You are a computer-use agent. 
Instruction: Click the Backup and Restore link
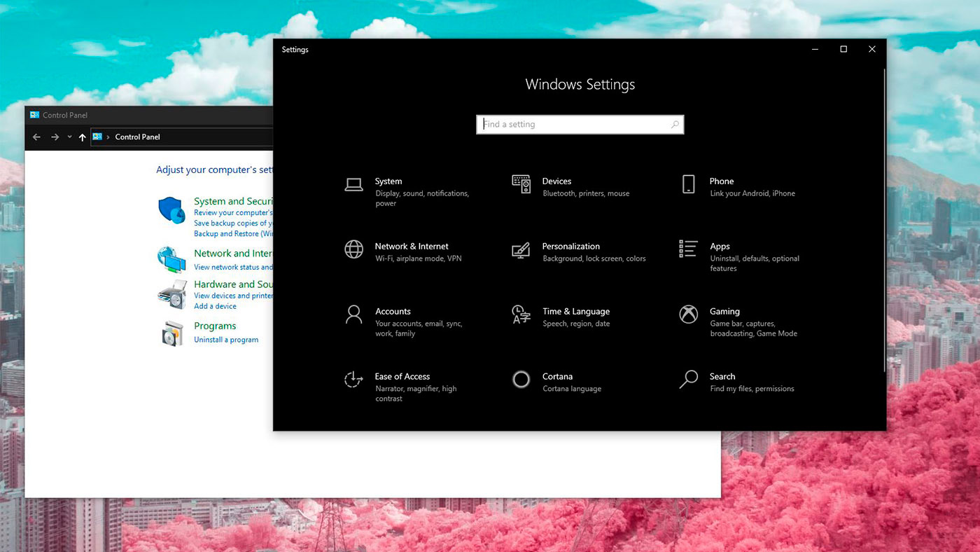233,234
